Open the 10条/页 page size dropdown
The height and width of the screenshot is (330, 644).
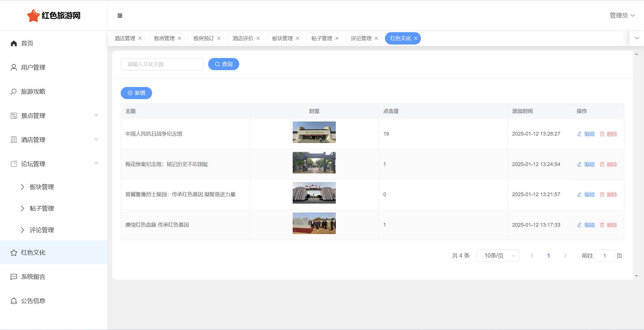click(x=497, y=256)
